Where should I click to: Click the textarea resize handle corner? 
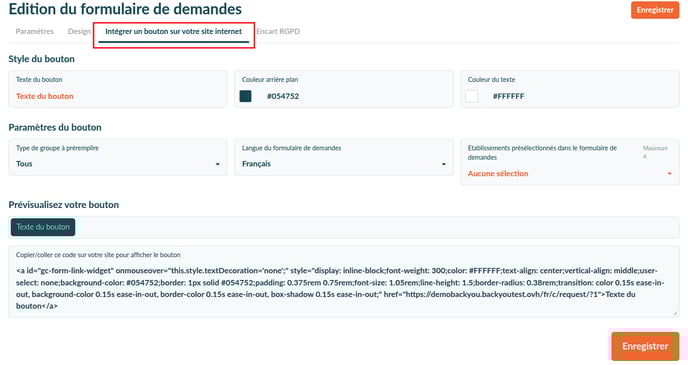coord(675,313)
